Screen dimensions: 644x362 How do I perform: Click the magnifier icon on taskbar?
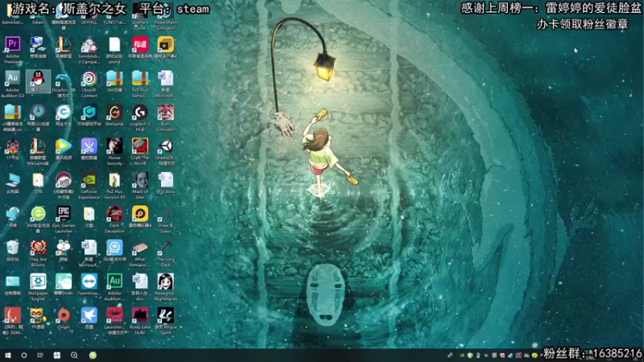point(74,356)
